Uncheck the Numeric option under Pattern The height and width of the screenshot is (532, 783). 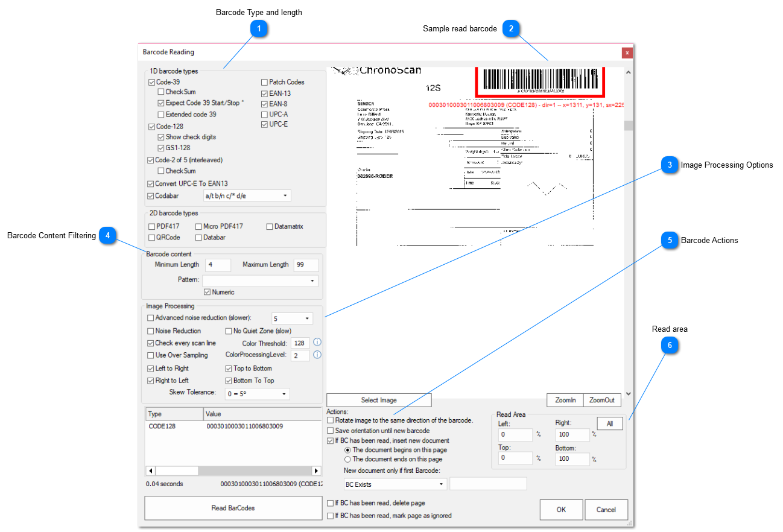click(208, 292)
